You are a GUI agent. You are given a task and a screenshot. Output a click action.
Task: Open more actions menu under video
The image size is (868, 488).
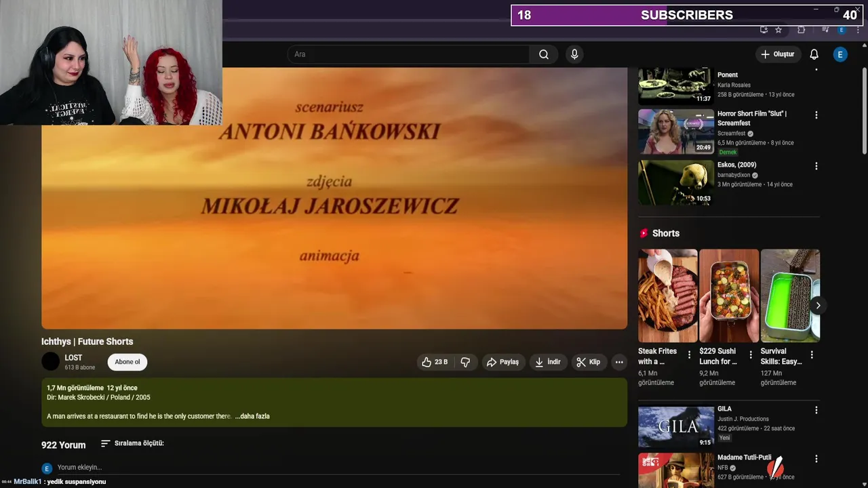pyautogui.click(x=619, y=362)
